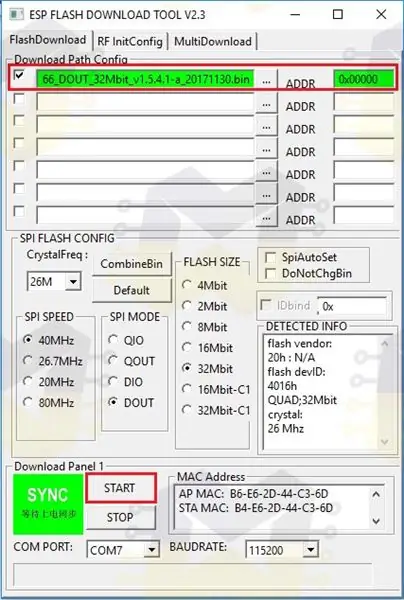Click STOP button
This screenshot has width=404, height=600.
(121, 517)
